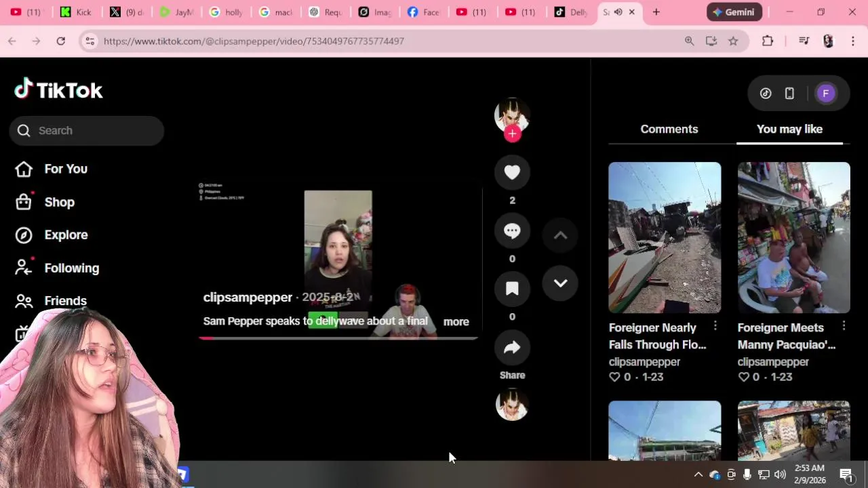The height and width of the screenshot is (488, 868).
Task: Close the current TikTok tab
Action: (632, 12)
